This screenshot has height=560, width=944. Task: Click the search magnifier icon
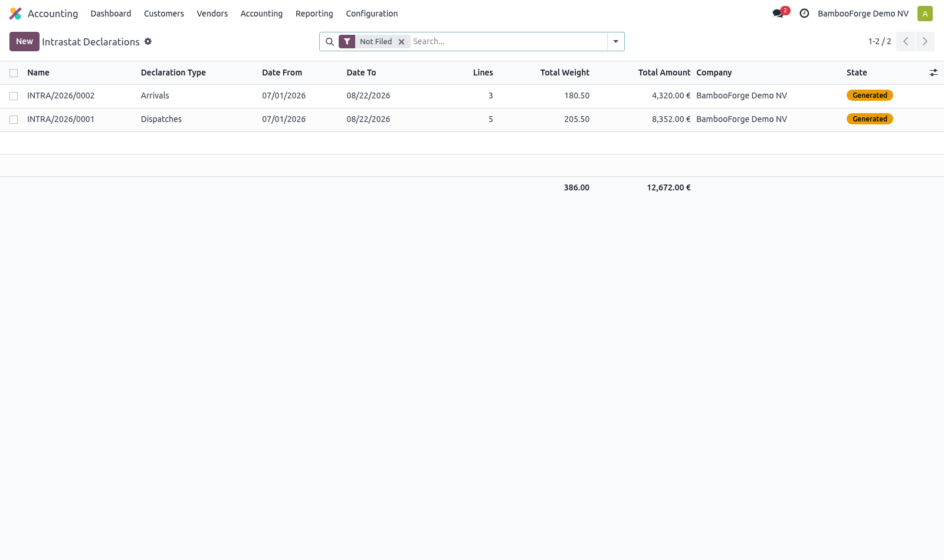tap(330, 42)
